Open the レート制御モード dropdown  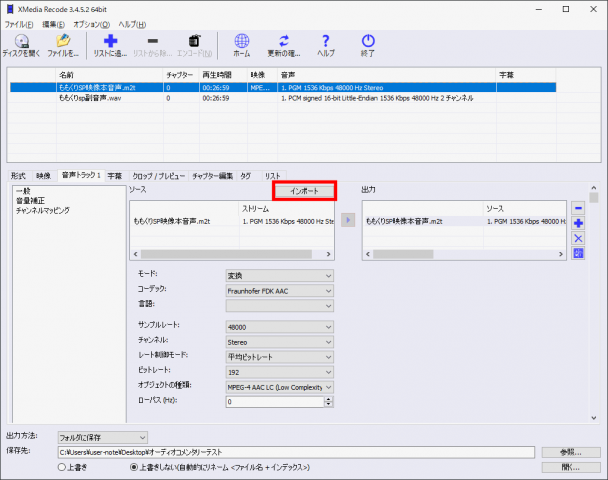pyautogui.click(x=279, y=357)
